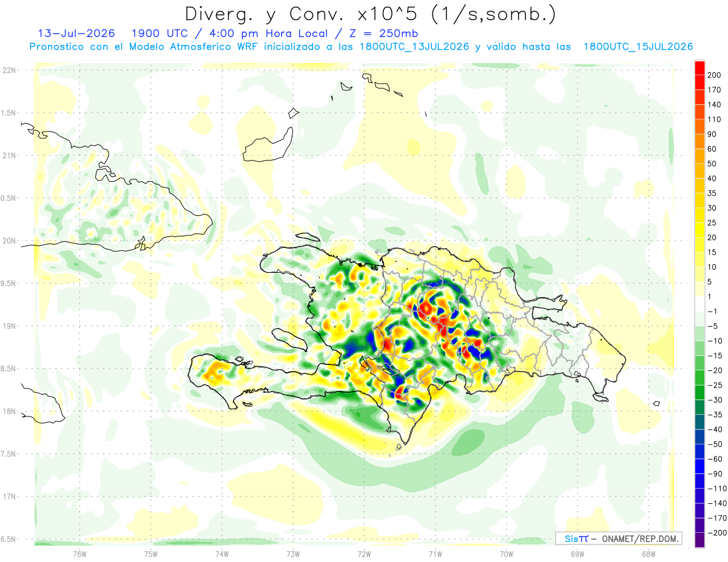This screenshot has width=728, height=562.
Task: Click 'Pronóstico con el Modelo Atmósferico WRF' text
Action: [144, 47]
